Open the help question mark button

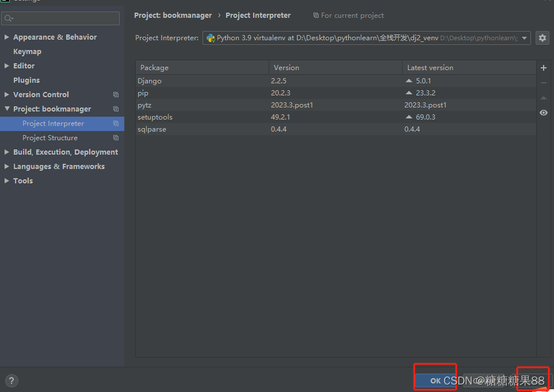(x=12, y=381)
